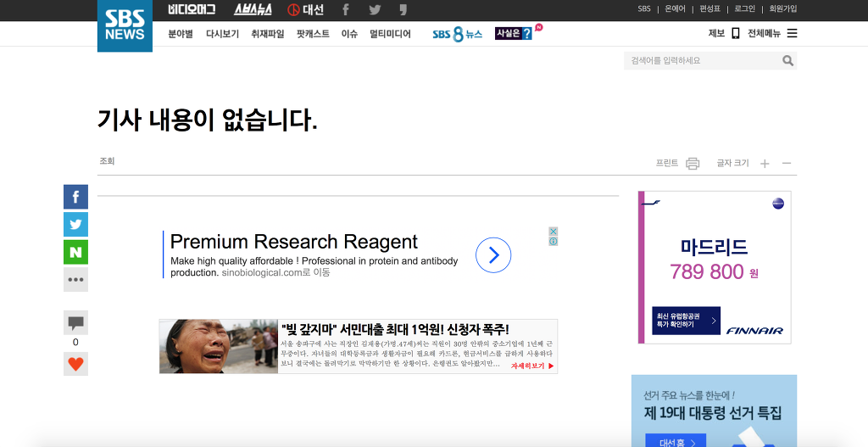This screenshot has height=447, width=868.
Task: Click the KakaoStory quote icon in top bar
Action: pyautogui.click(x=403, y=9)
